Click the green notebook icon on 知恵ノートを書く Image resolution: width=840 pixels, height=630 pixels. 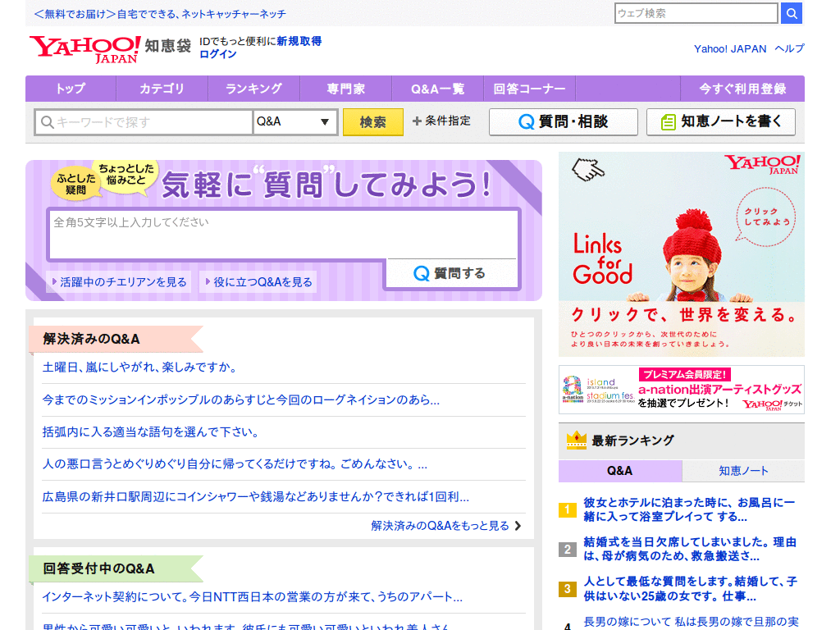tap(668, 122)
